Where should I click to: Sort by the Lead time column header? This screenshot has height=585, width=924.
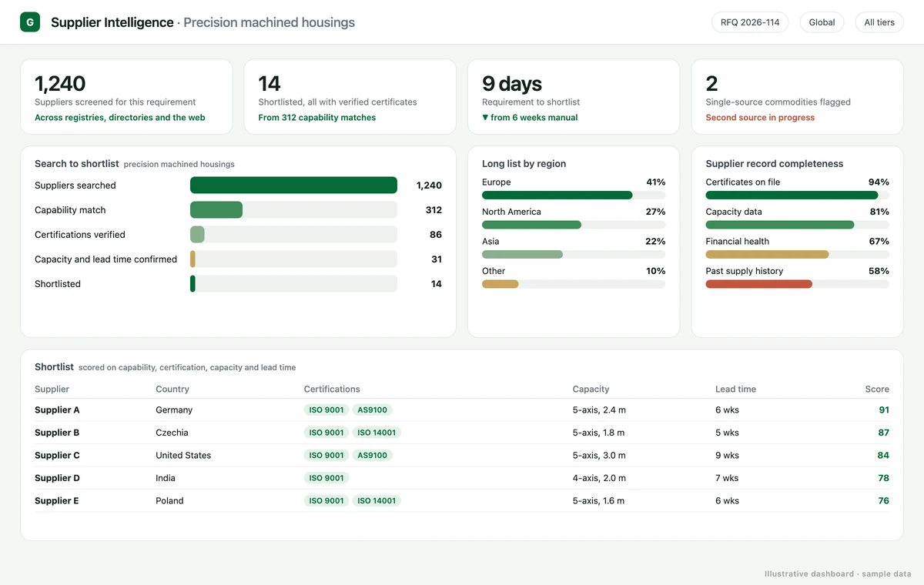735,389
